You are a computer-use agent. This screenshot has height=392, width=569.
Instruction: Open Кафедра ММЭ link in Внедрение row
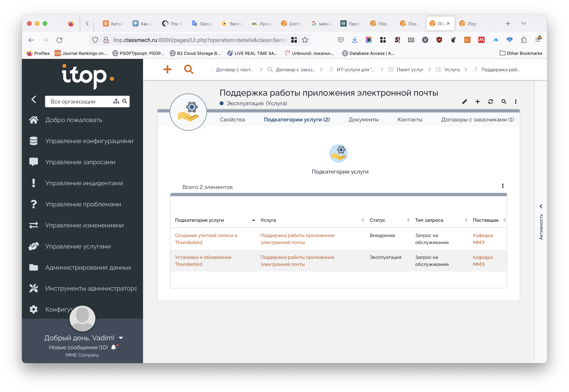pos(483,239)
